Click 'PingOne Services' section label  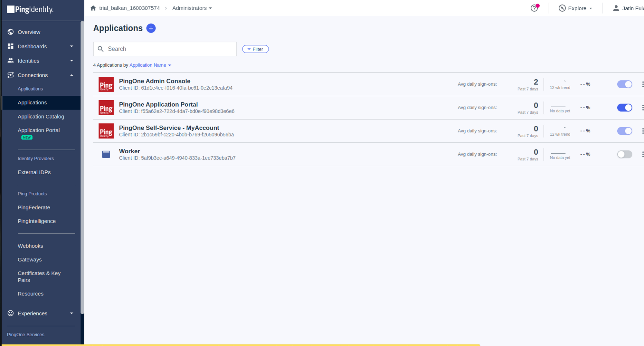pos(26,334)
